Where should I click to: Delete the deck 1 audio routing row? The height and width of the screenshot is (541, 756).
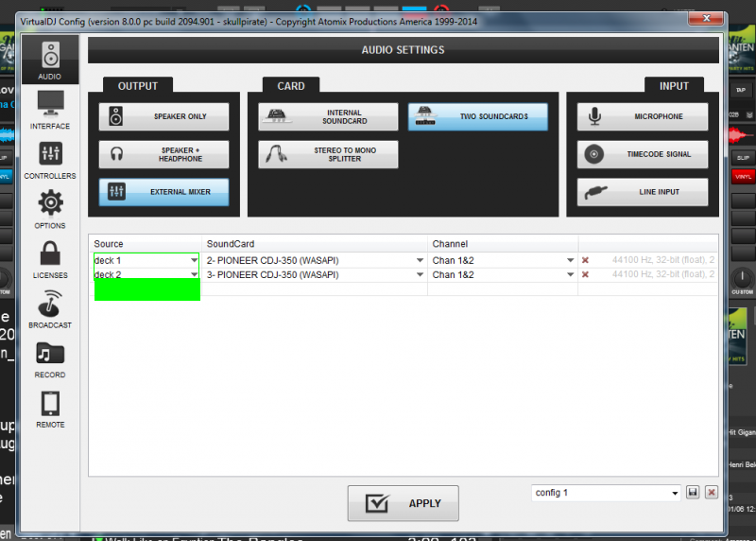tap(585, 260)
